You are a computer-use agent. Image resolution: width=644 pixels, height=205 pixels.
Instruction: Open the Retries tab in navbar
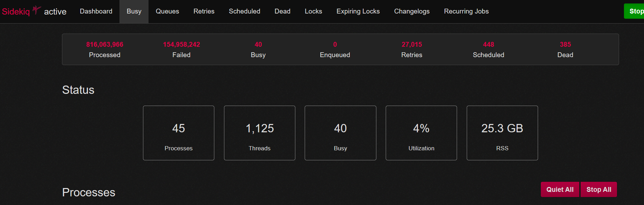coord(204,11)
